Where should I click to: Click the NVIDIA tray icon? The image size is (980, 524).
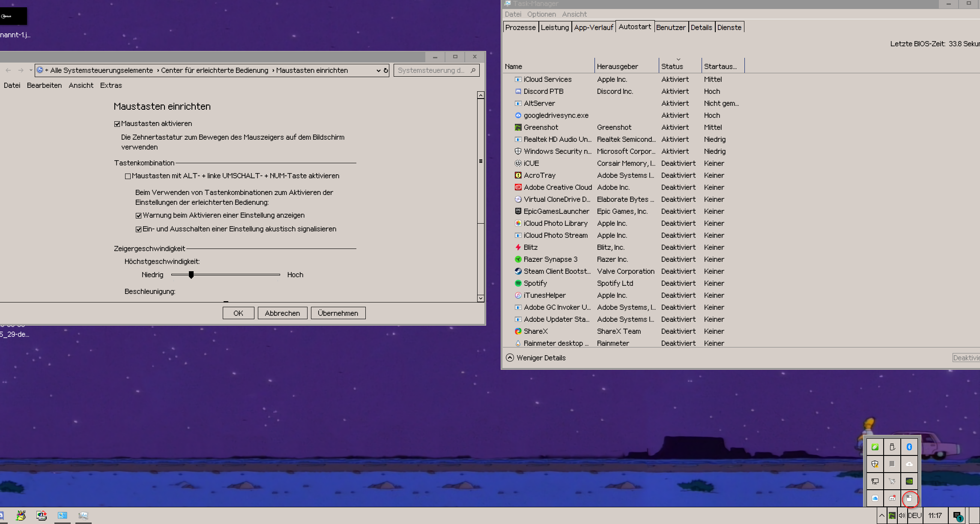(x=909, y=481)
